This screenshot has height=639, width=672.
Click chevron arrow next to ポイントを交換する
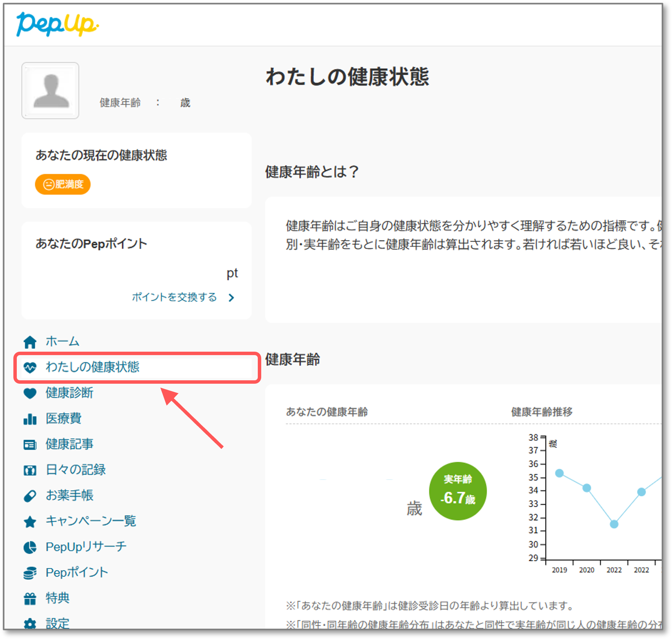tap(232, 298)
